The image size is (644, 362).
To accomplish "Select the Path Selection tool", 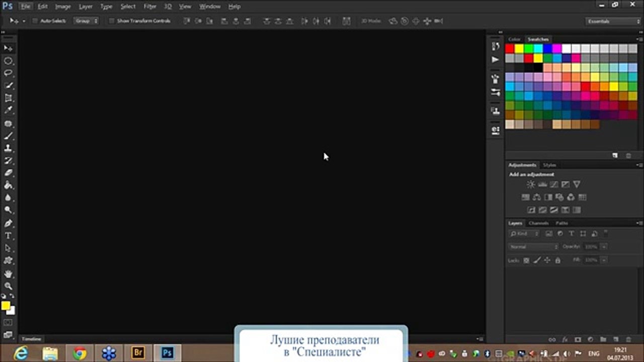I will click(9, 248).
